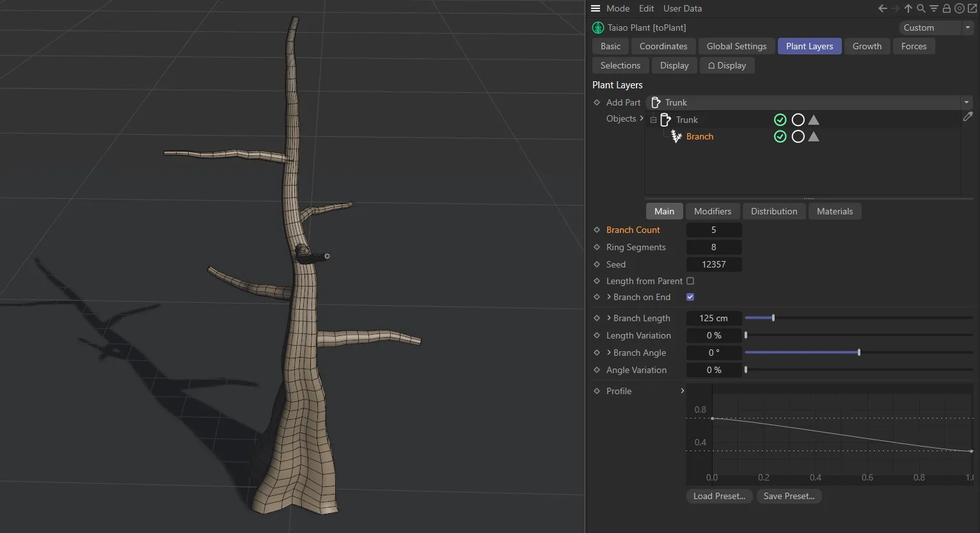Click the Save Preset button
Viewport: 980px width, 533px height.
pyautogui.click(x=789, y=496)
